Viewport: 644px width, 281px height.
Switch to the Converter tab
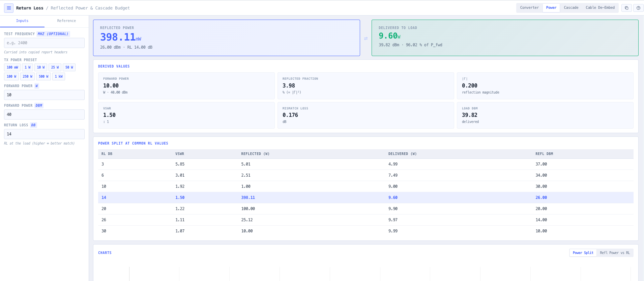pyautogui.click(x=529, y=8)
